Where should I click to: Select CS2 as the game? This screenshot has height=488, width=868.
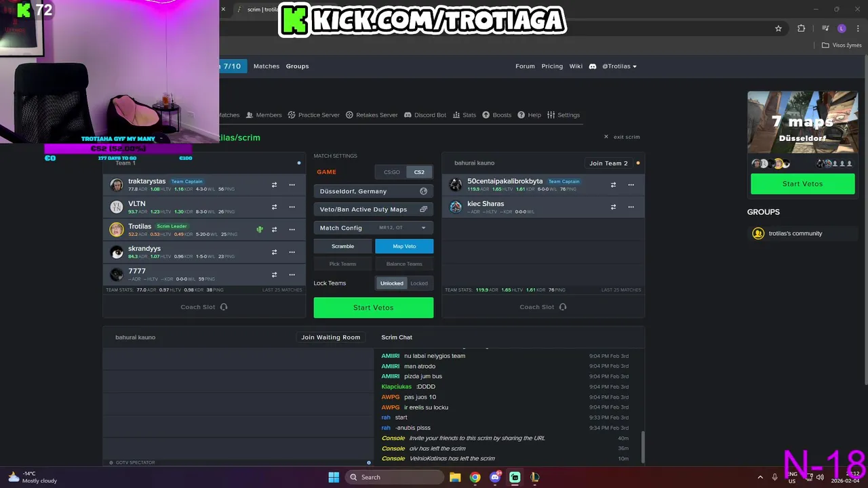(419, 172)
